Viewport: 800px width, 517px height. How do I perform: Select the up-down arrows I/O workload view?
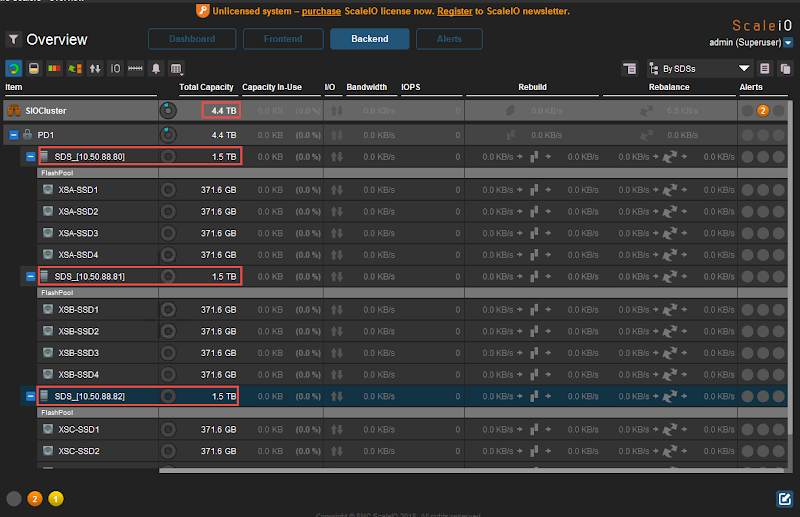[x=95, y=68]
